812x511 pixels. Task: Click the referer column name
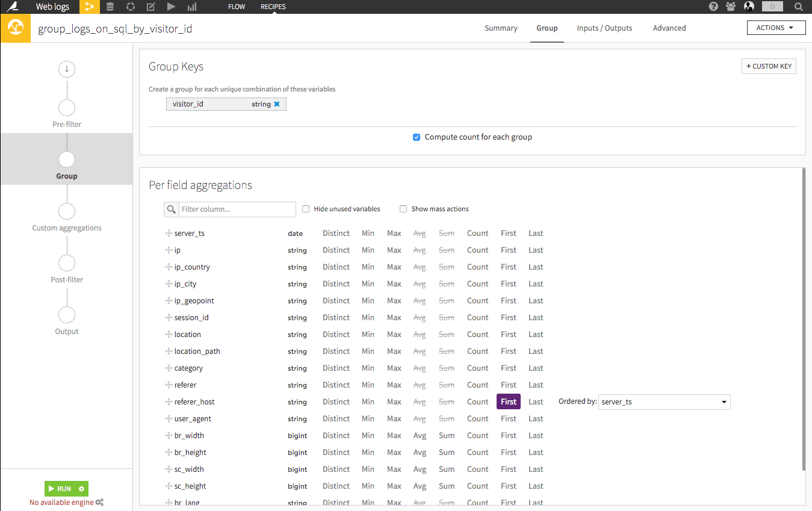click(185, 385)
